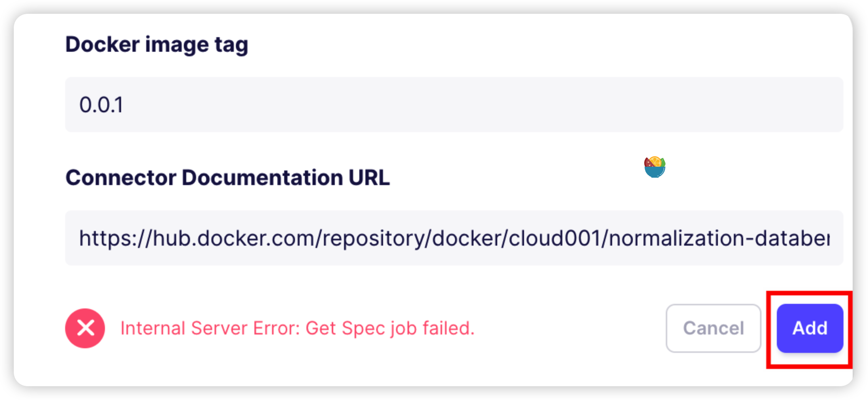Click the Add button
868x400 pixels.
[809, 328]
